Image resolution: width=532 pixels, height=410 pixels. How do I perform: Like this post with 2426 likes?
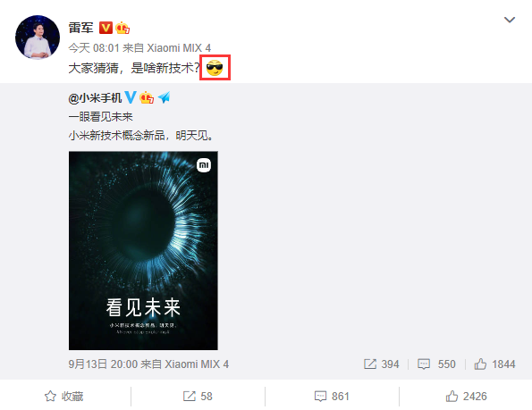pos(466,396)
